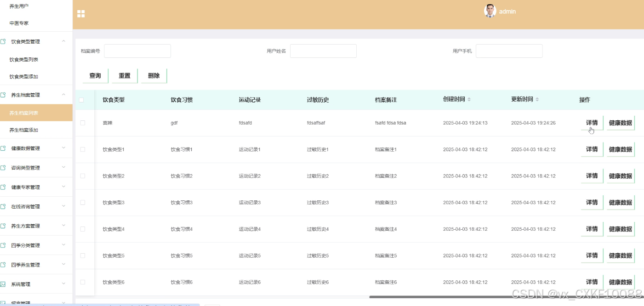Viewport: 644px width, 306px height.
Task: Check the row with 喜辣 diet type
Action: [83, 123]
